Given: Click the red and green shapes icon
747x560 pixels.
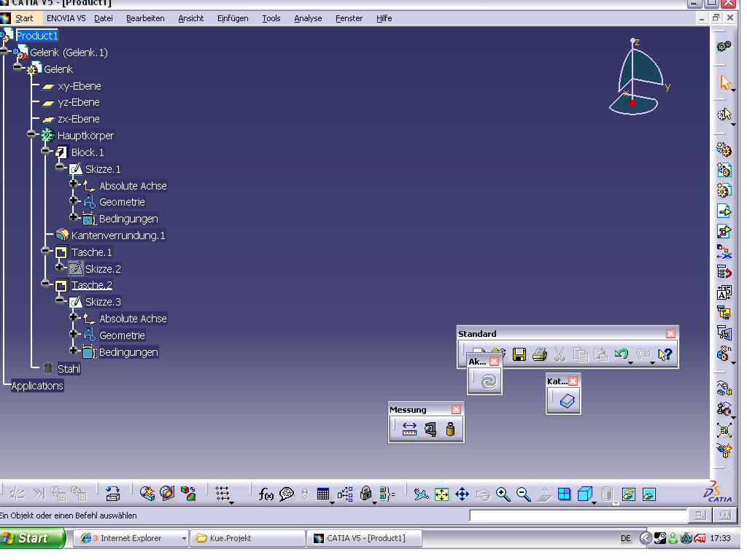Looking at the screenshot, I should [188, 494].
